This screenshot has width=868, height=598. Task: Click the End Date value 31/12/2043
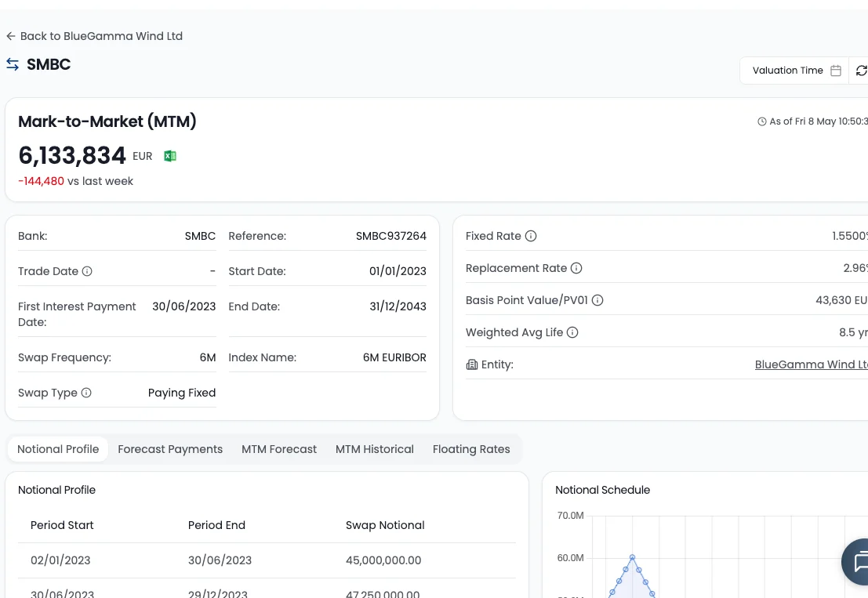(x=398, y=306)
